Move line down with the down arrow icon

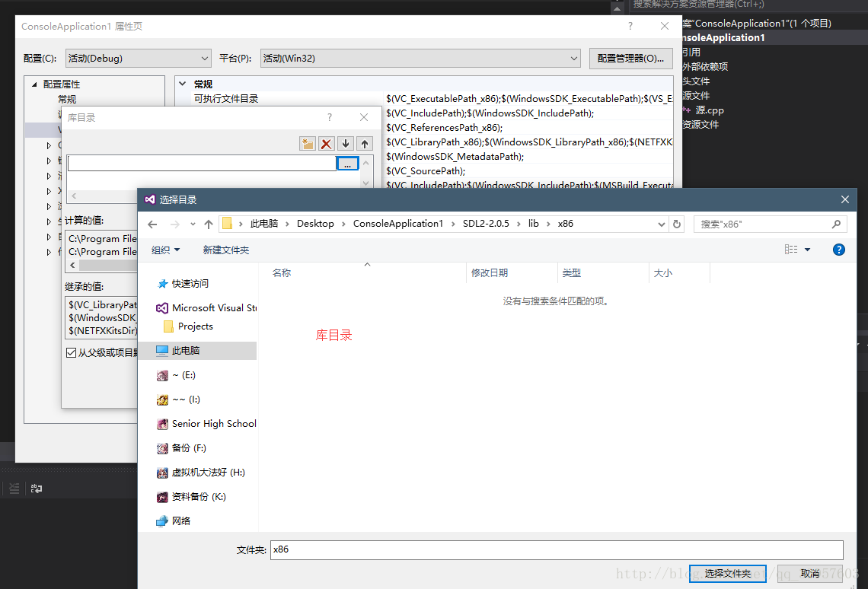click(346, 144)
